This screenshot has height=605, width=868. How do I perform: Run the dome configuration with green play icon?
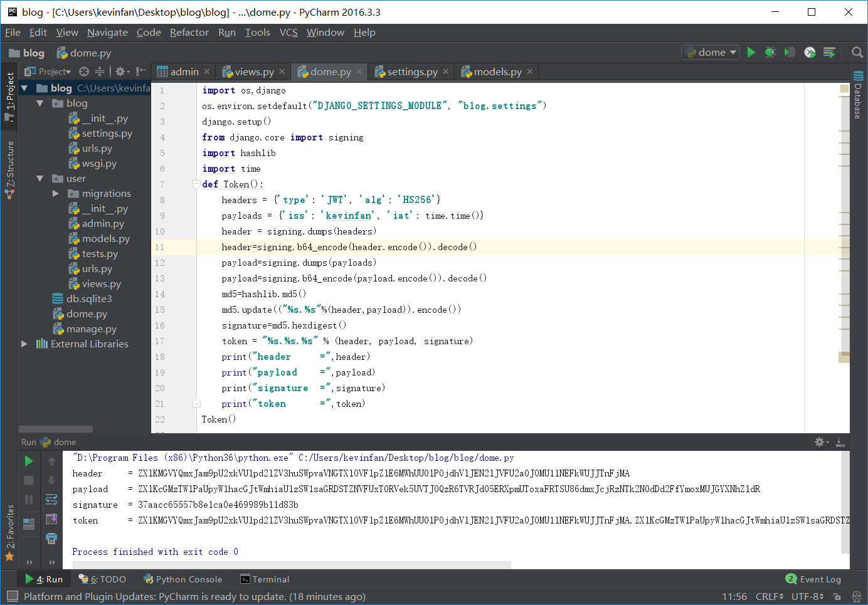(x=751, y=53)
